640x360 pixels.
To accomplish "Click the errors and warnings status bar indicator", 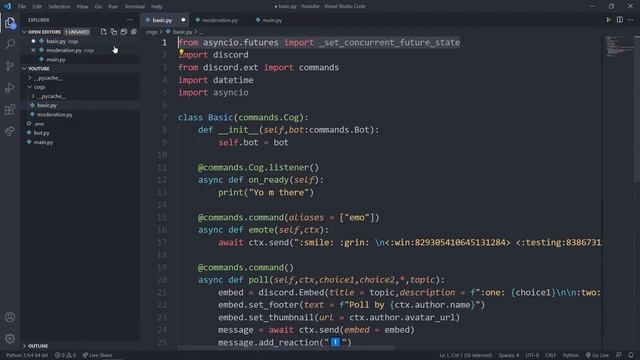I will (x=65, y=355).
